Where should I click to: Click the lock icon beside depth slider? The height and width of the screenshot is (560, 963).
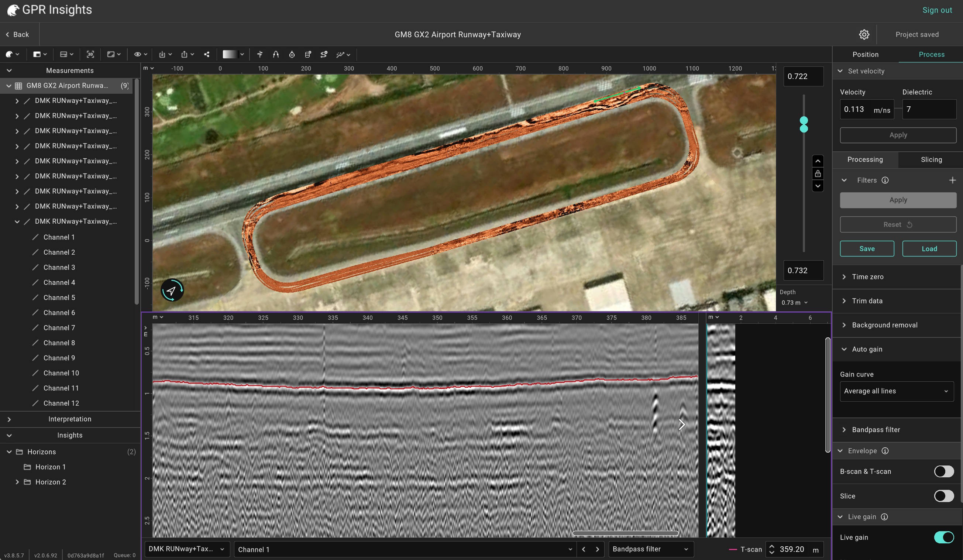pos(818,174)
